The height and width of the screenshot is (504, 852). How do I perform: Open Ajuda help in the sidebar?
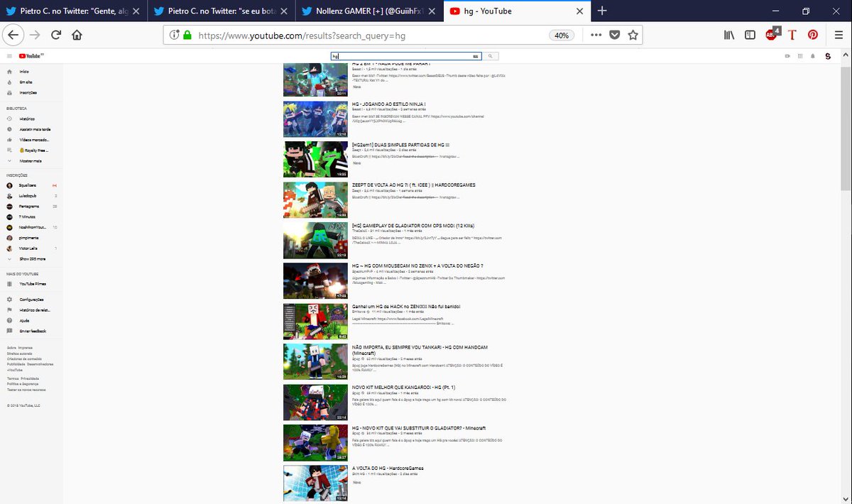point(24,320)
